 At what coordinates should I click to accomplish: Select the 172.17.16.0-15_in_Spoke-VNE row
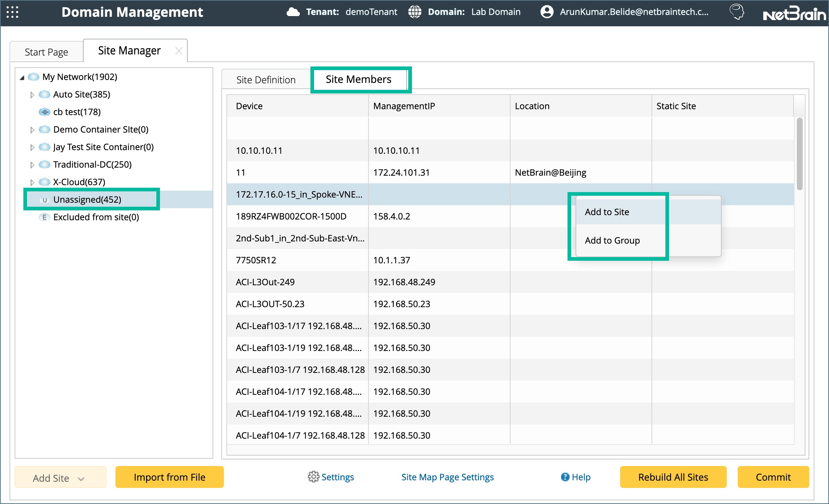point(510,194)
